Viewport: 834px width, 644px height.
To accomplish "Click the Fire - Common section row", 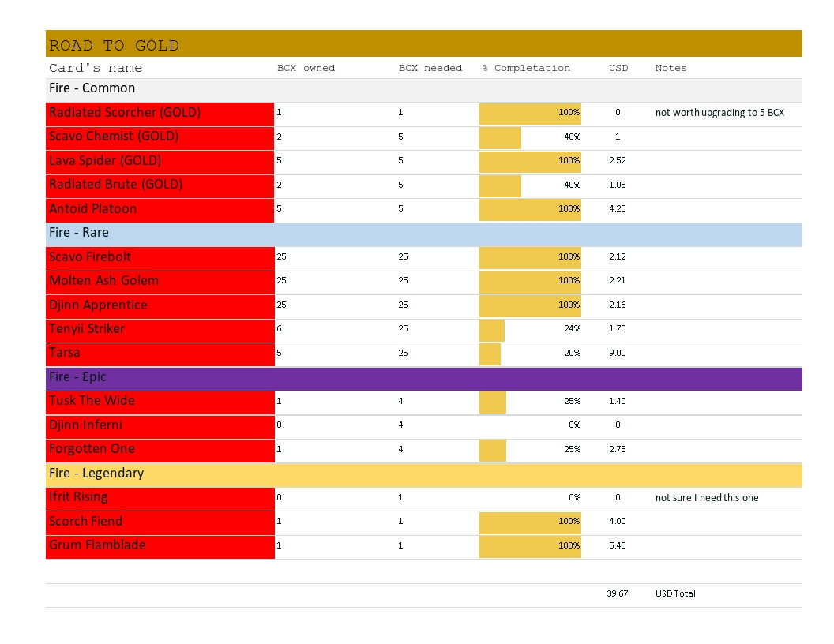I will (424, 88).
